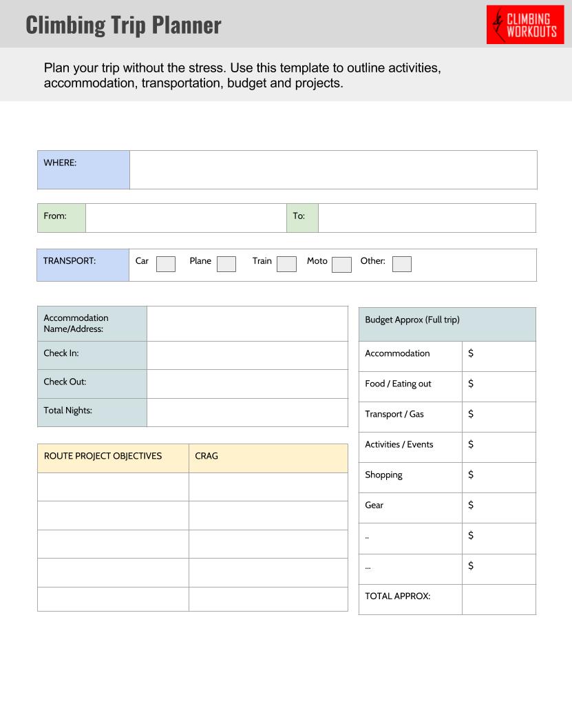Select the Food / Eating out amount cell
Viewport: 572px width, 728px height.
click(498, 386)
